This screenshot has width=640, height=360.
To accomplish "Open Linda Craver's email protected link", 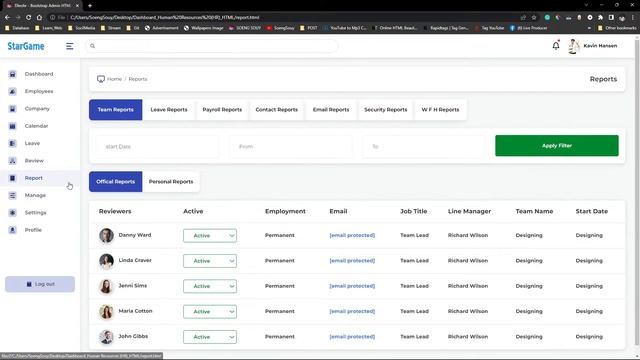I will pos(352,261).
